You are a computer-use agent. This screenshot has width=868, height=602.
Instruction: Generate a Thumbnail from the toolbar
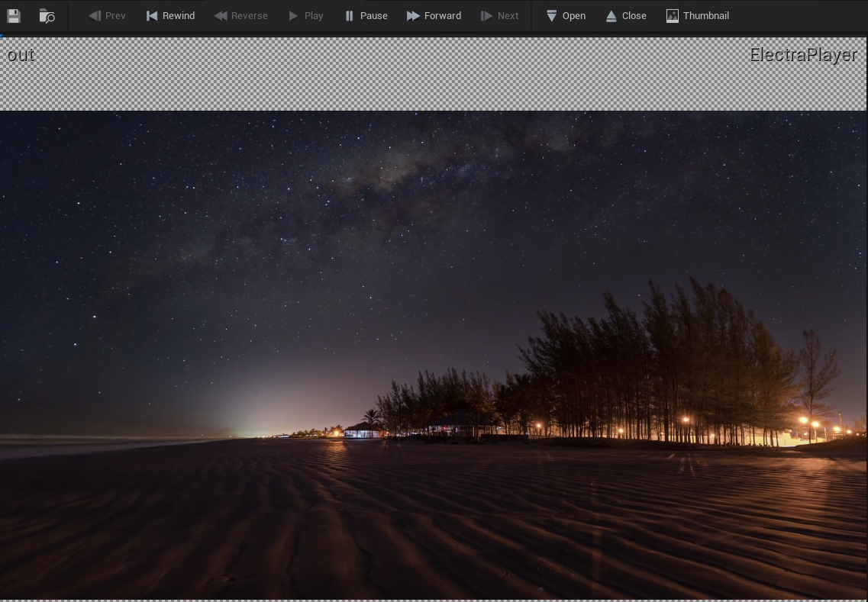point(697,16)
